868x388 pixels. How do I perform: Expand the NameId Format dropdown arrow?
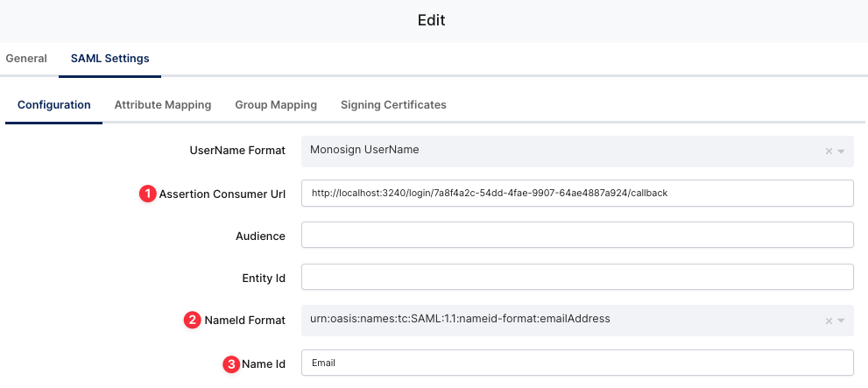click(x=841, y=321)
